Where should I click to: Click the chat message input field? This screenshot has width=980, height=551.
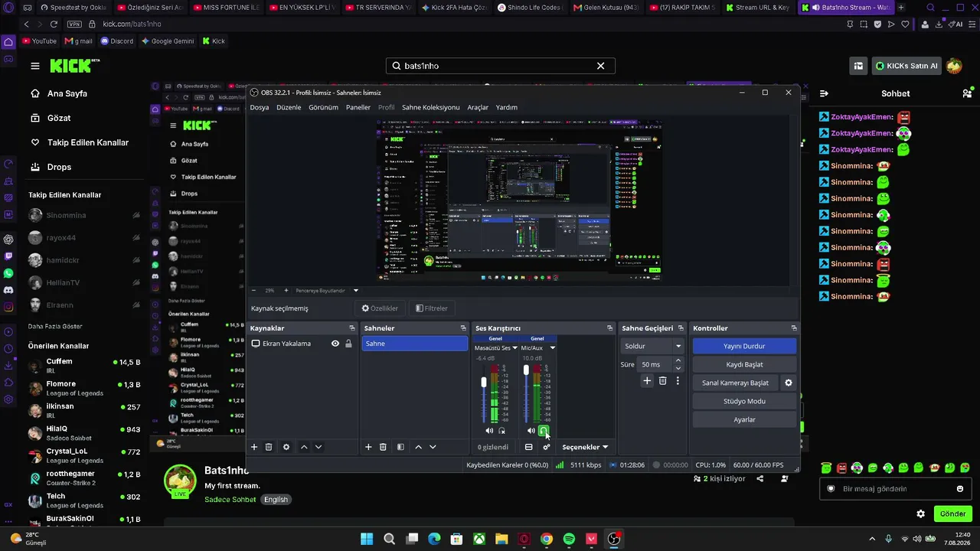pos(896,489)
